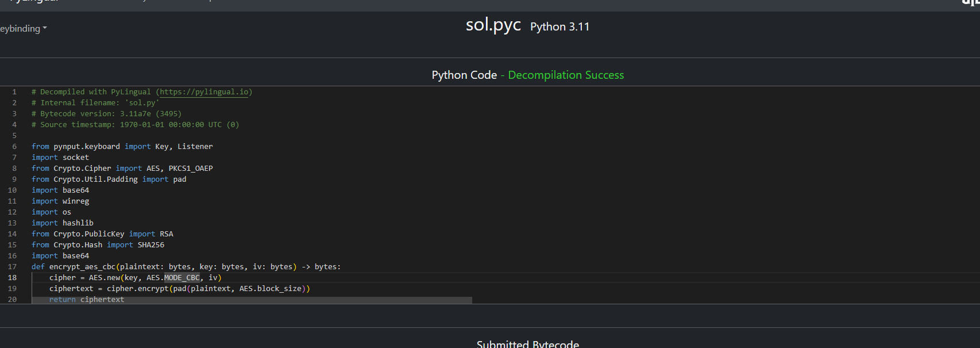The width and height of the screenshot is (980, 348).
Task: Click the "from pynput.keyboard import Key, Listener" line
Action: pyautogui.click(x=122, y=147)
